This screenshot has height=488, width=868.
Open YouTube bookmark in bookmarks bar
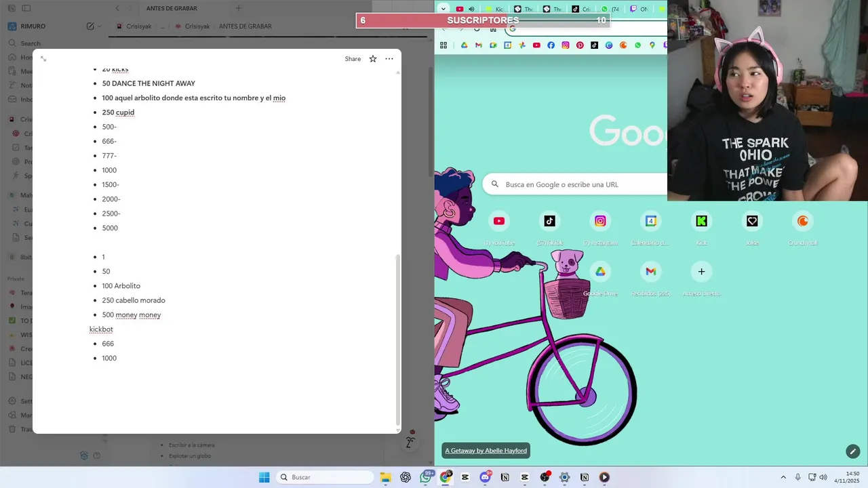[x=536, y=45]
